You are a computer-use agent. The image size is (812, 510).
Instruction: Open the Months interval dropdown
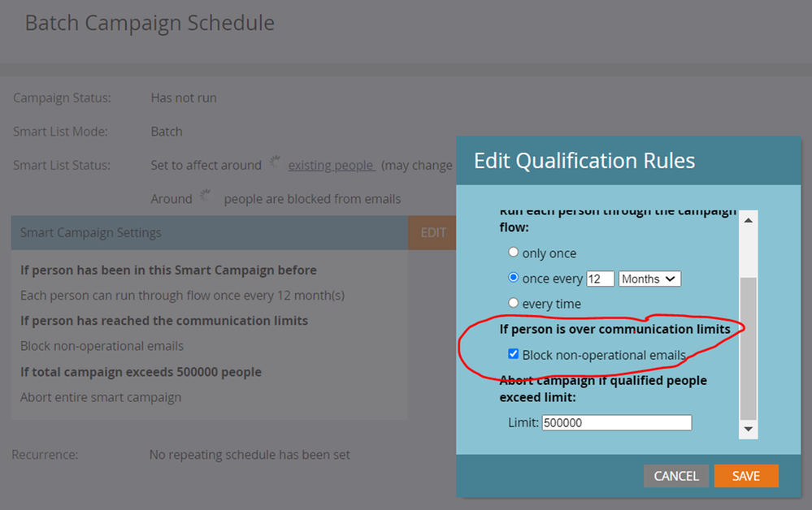coord(649,279)
